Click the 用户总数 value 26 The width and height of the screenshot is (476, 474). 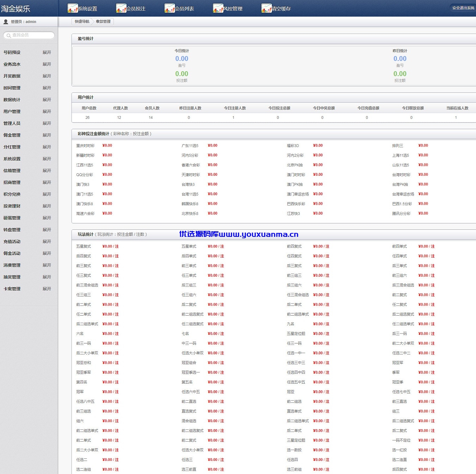pos(87,118)
